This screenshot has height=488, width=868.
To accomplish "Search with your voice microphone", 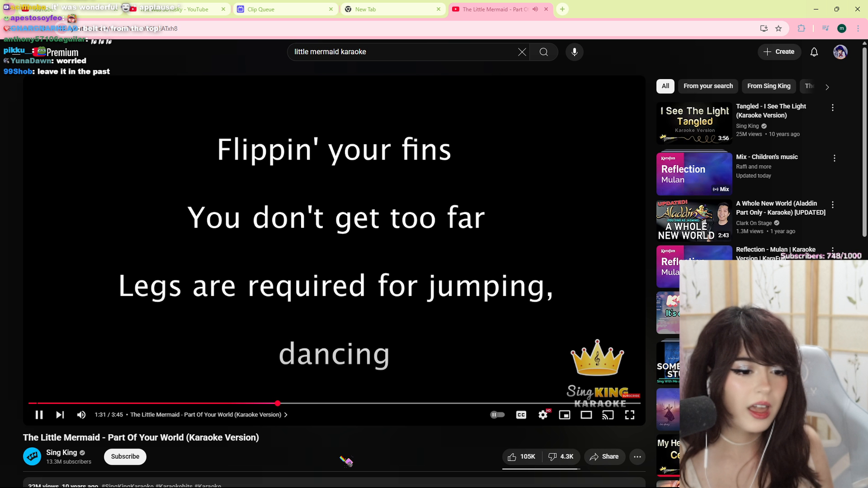I will (x=575, y=52).
